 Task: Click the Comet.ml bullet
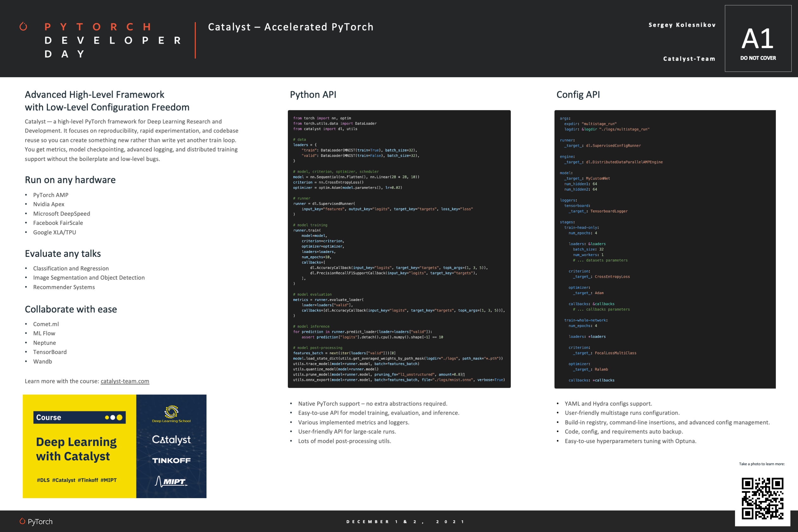(x=46, y=324)
